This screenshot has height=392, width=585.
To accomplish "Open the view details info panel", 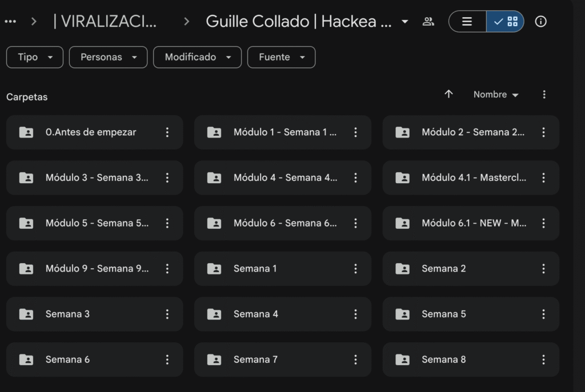I will coord(540,22).
